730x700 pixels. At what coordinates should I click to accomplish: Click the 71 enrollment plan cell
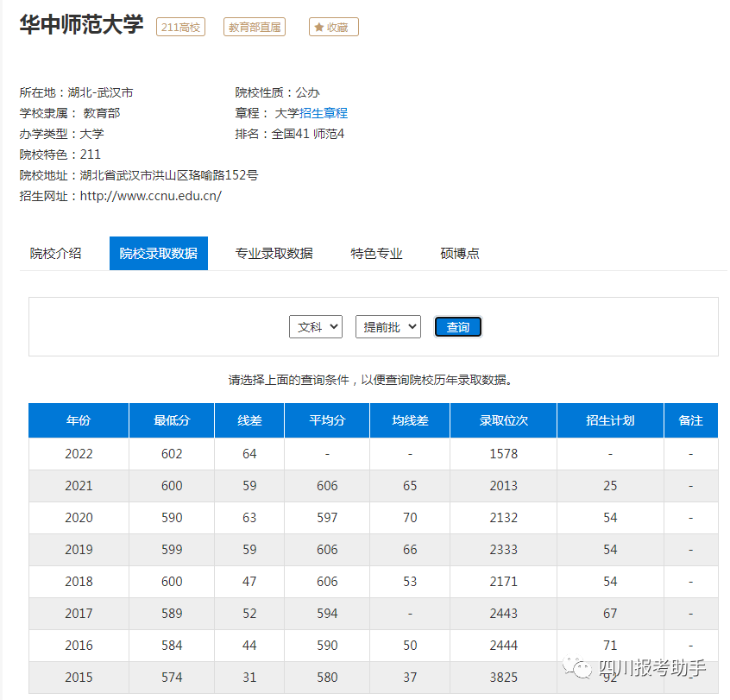(610, 646)
